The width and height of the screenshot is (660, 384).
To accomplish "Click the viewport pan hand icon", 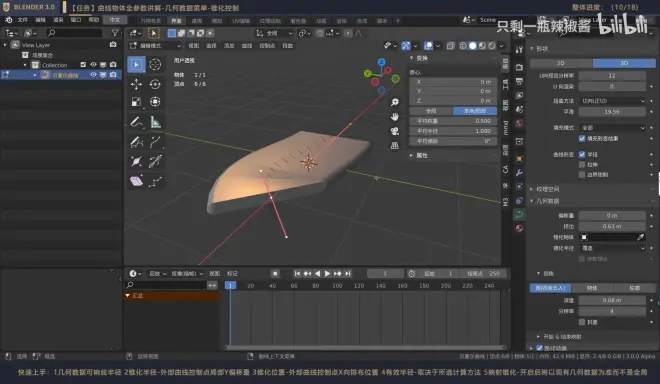I will (395, 117).
